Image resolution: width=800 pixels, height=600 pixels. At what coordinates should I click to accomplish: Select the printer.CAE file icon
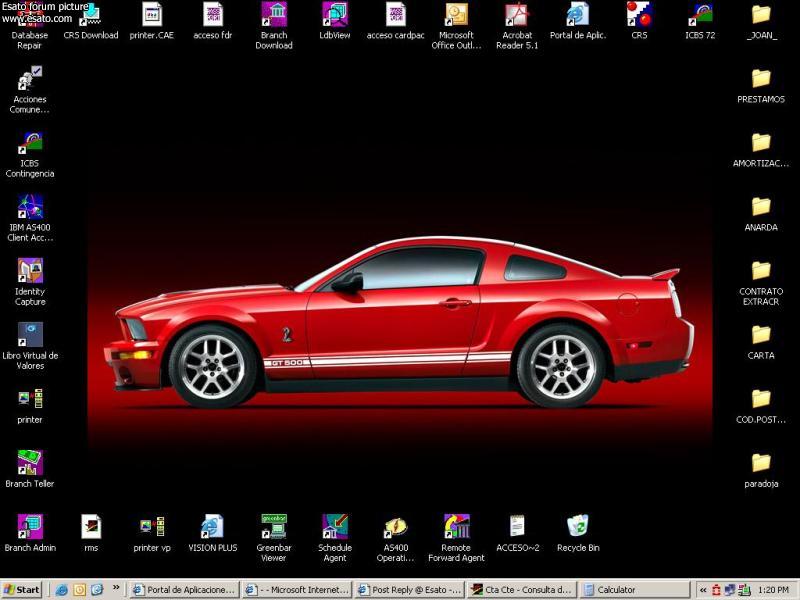click(152, 21)
